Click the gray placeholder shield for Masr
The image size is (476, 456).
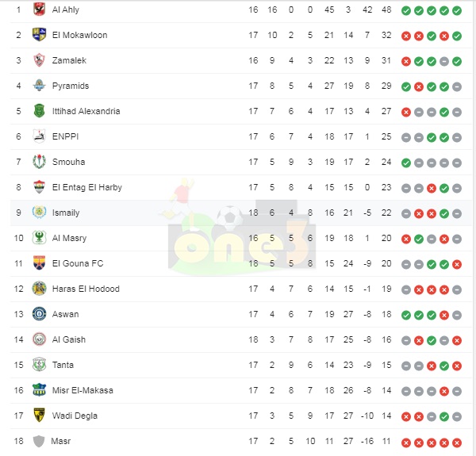[x=39, y=441]
